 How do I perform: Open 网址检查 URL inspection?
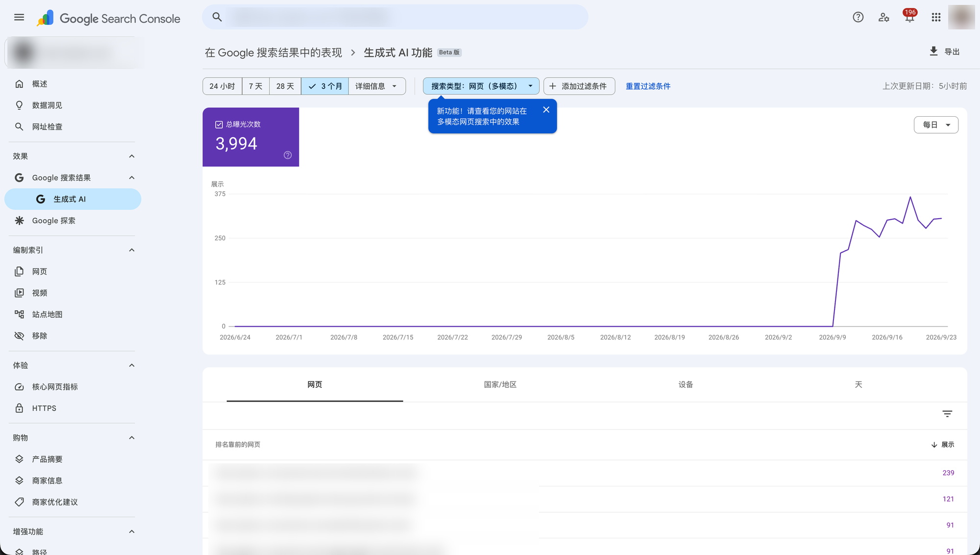coord(73,126)
